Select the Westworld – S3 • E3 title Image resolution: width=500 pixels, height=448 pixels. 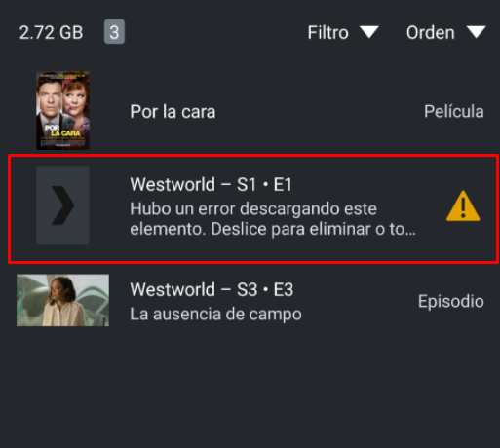(212, 289)
